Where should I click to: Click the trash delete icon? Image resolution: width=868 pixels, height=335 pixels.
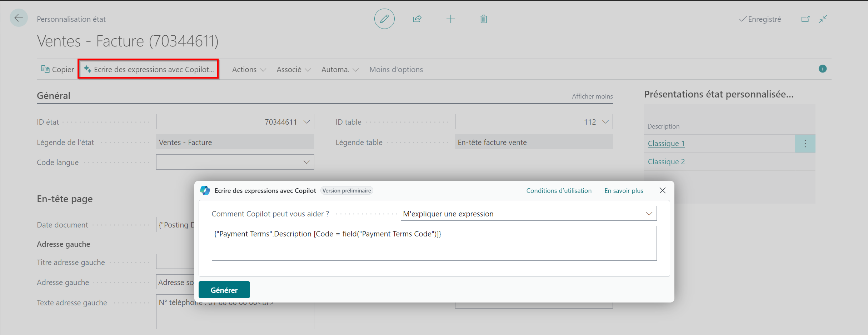pos(484,19)
